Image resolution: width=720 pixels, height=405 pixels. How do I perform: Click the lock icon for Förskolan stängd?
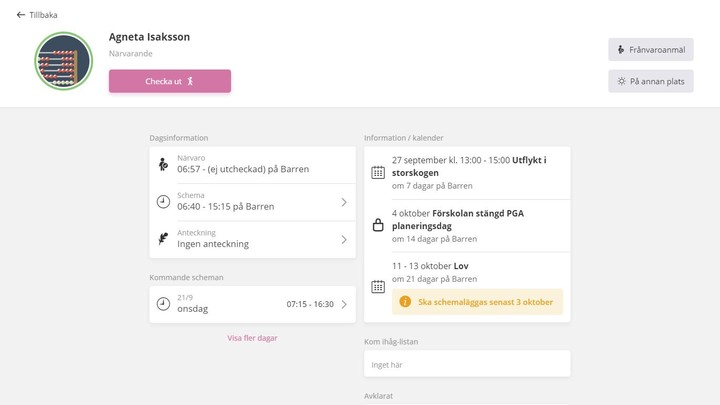pos(378,225)
